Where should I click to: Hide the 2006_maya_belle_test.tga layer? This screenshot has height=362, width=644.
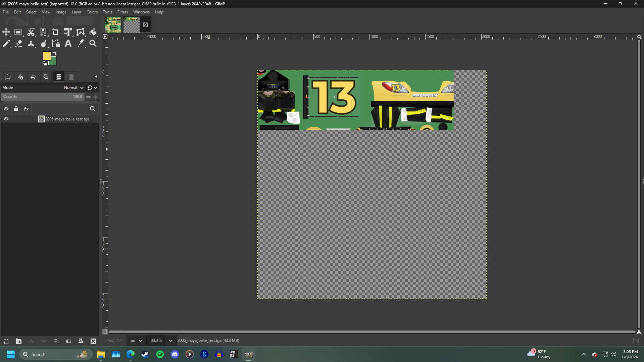pyautogui.click(x=6, y=119)
